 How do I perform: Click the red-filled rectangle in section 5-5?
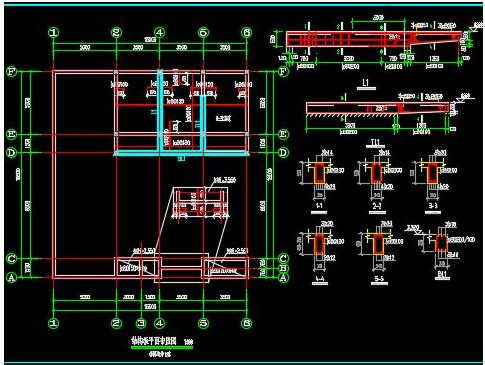click(379, 245)
